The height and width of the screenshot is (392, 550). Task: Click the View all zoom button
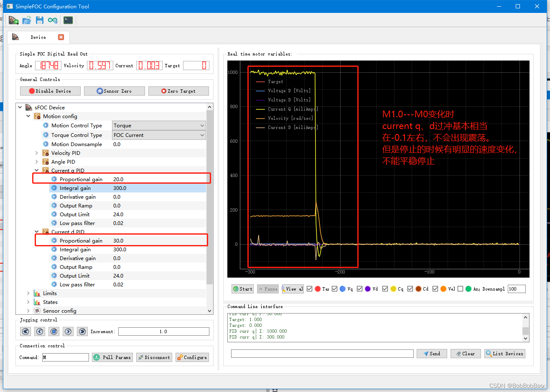[x=293, y=289]
